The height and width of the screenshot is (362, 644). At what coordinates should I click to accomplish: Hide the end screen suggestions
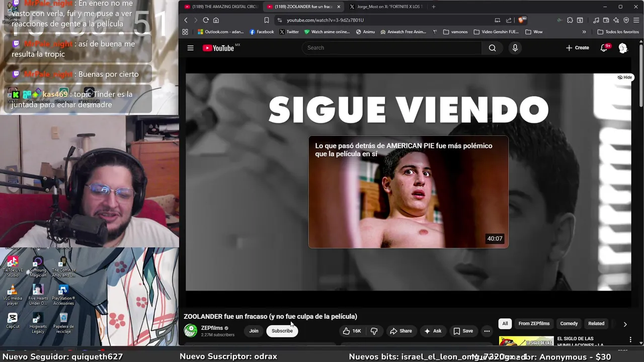625,77
